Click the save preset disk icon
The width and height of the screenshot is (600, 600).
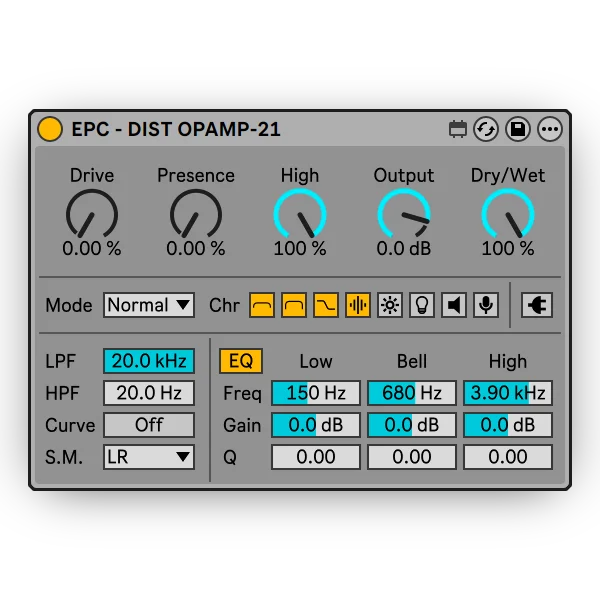click(518, 129)
